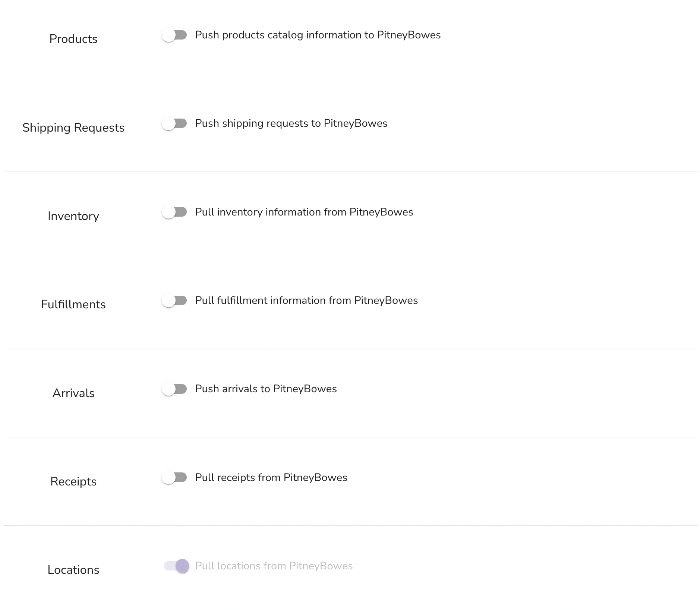Click 'Pull fulfillment information from PitneyBowes' label text

click(x=306, y=301)
